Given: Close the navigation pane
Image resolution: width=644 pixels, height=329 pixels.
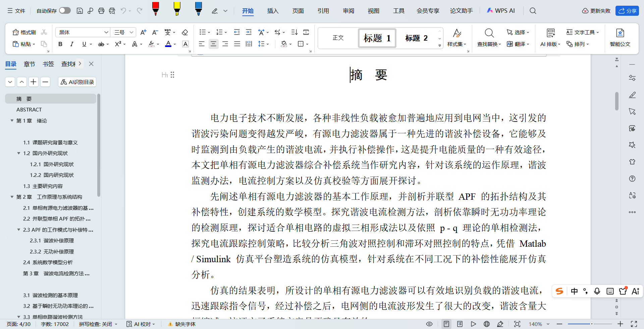Looking at the screenshot, I should click(x=91, y=64).
